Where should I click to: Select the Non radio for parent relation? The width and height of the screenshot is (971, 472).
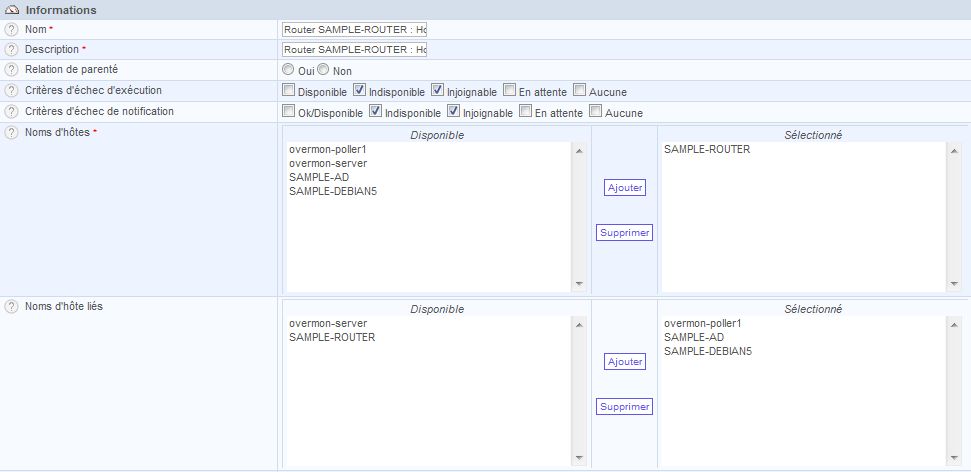point(324,70)
